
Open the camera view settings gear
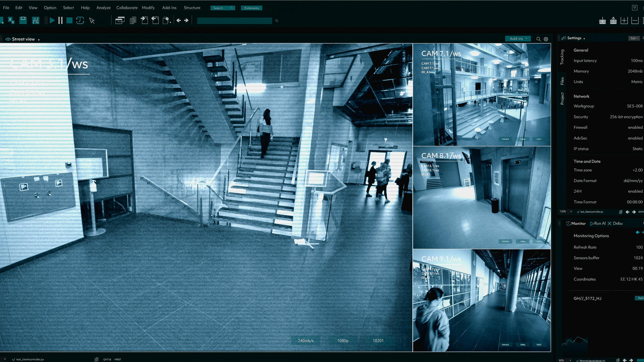(x=546, y=39)
